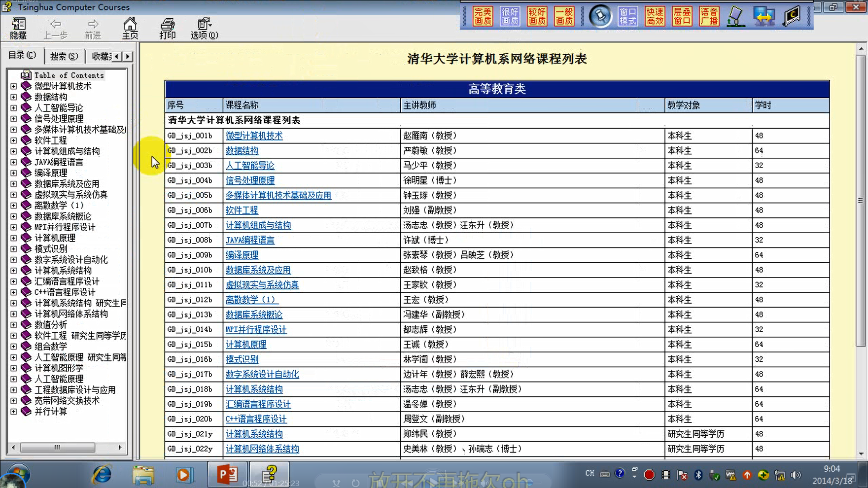The width and height of the screenshot is (868, 488).
Task: Open the 主页 (Home) page icon
Action: [x=130, y=29]
